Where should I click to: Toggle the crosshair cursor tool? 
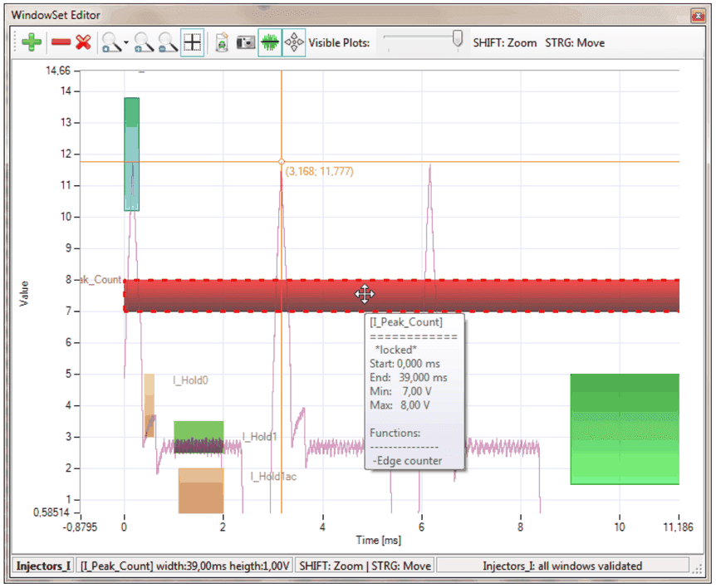pos(192,42)
